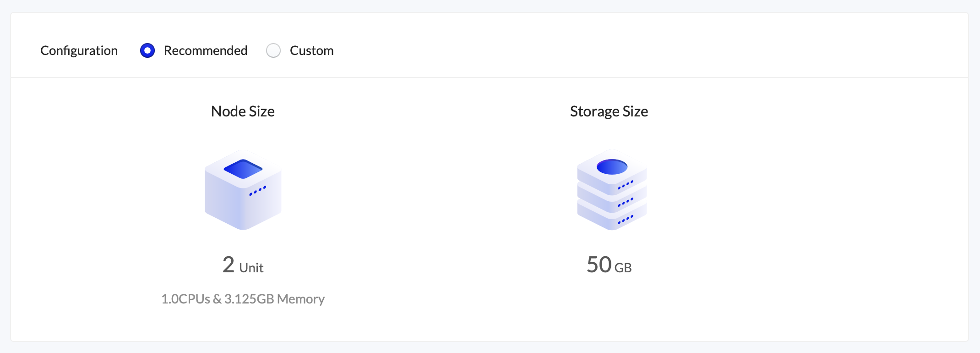
Task: Click the Configuration label
Action: click(x=79, y=50)
